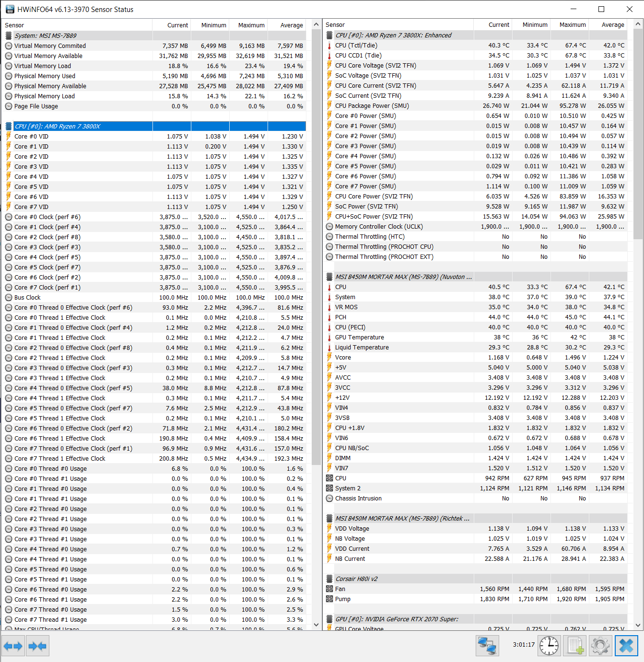644x662 pixels.
Task: Click the lightning icon beside Core #0 VID
Action: [x=9, y=136]
